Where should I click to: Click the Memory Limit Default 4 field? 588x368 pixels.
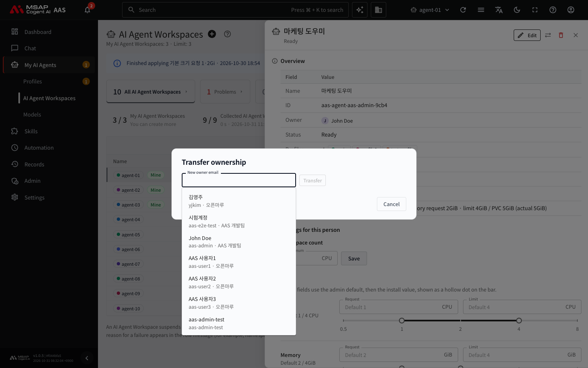(522, 355)
